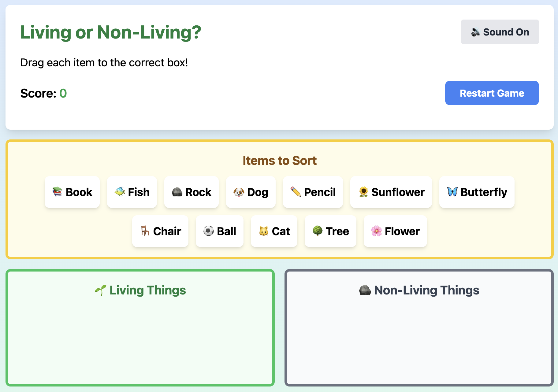Click the Butterfly item
Viewport: 558px width, 392px height.
[x=476, y=192]
